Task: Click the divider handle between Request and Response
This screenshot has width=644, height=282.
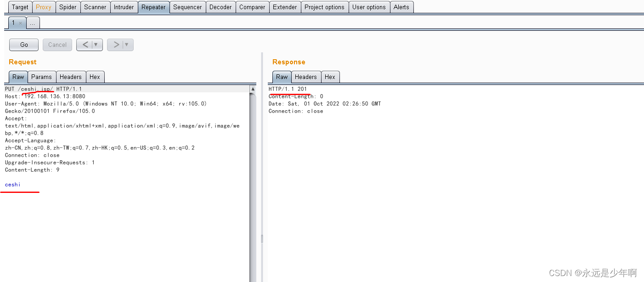Action: [262, 238]
